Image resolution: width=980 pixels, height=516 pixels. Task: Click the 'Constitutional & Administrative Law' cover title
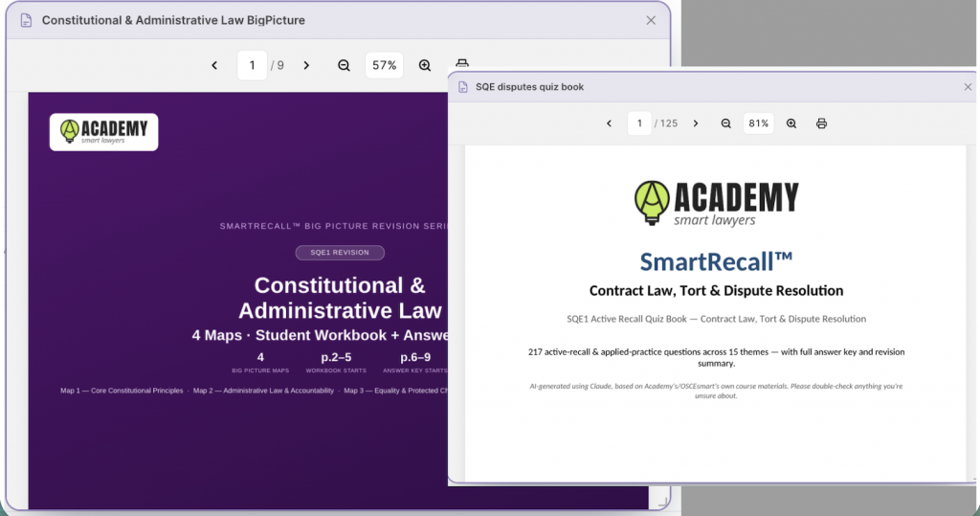(340, 298)
